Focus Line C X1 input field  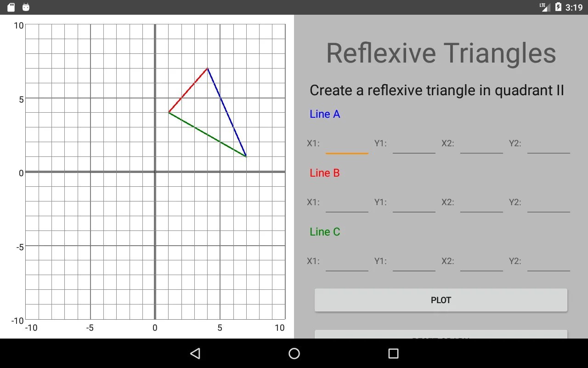347,261
